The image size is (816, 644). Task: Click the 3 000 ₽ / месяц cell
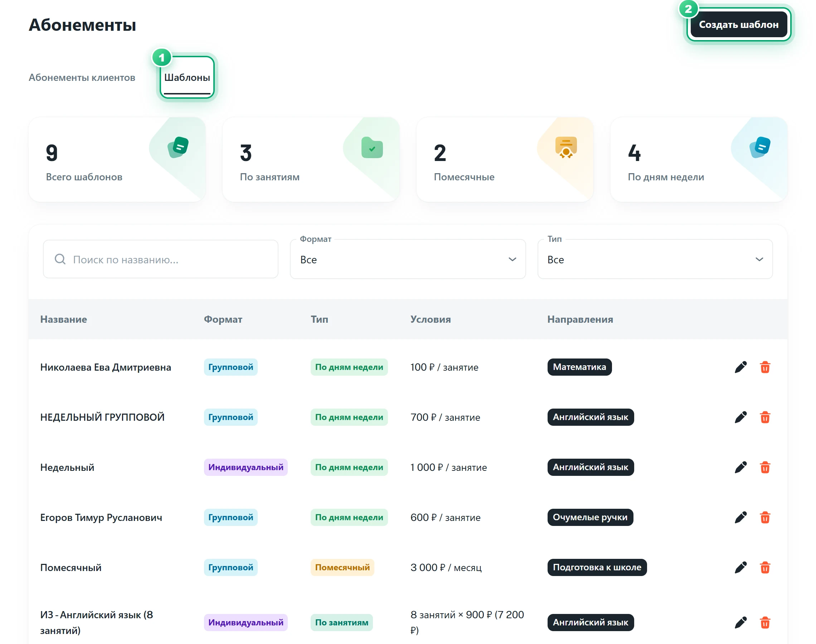tap(446, 568)
